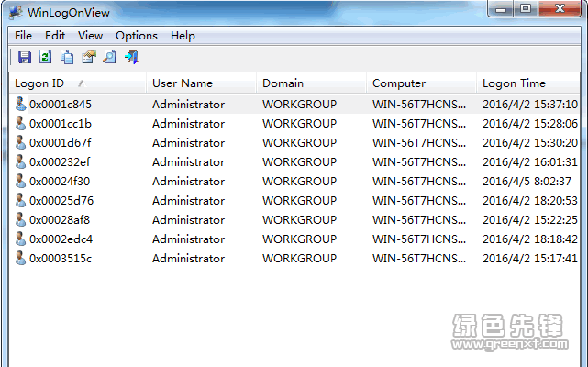Select the row with Logon ID 0x0002edc4
Screen dimensions: 588x367
tap(294, 239)
